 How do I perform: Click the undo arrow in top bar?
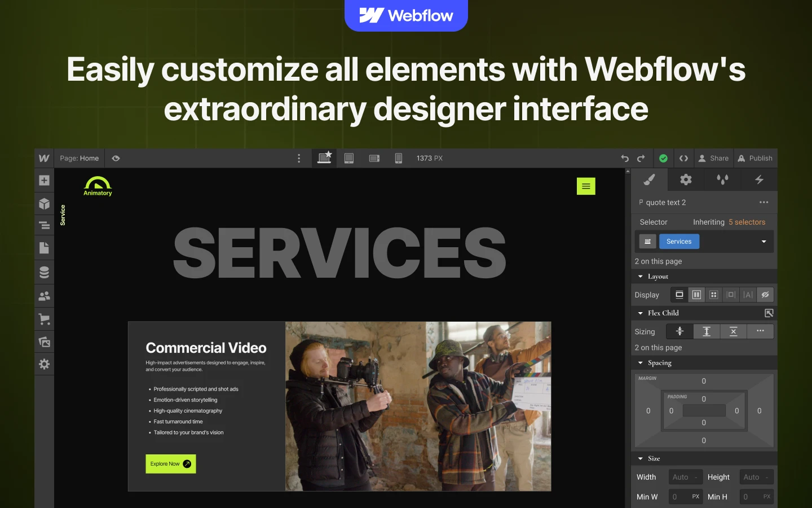[x=625, y=159]
